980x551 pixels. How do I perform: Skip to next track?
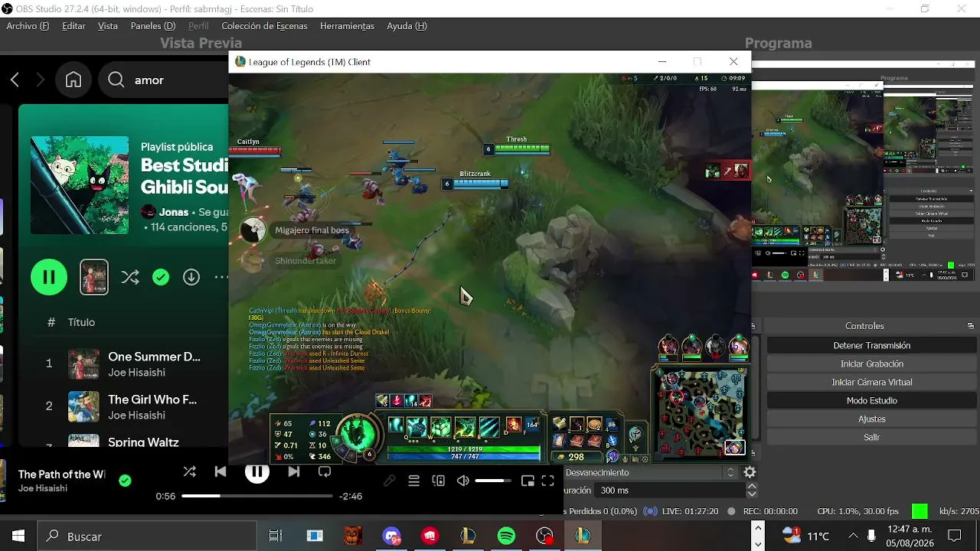[294, 471]
